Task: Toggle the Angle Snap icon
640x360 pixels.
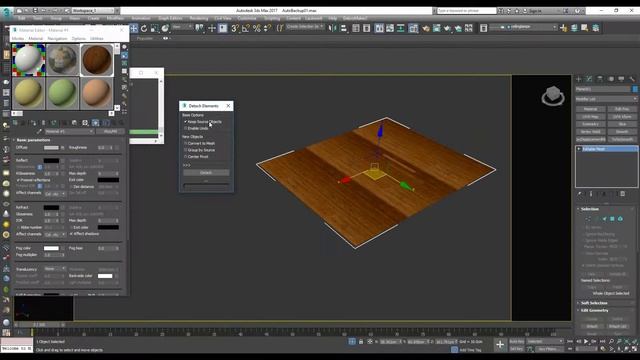Action: (246, 28)
